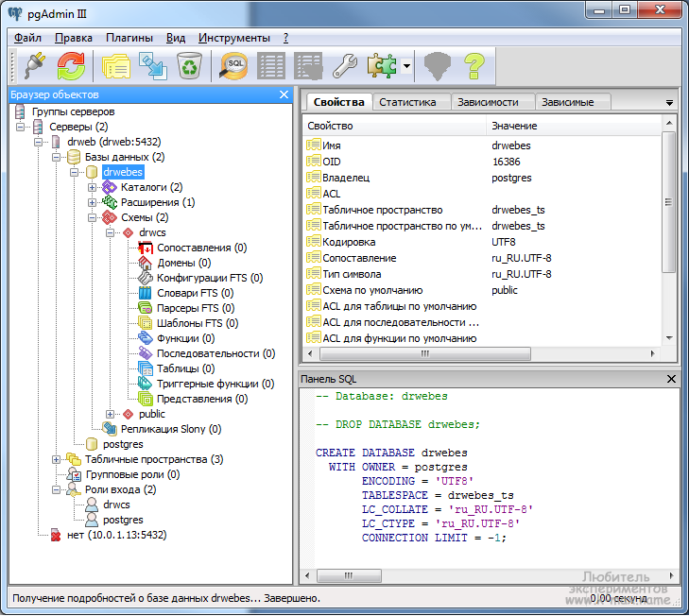This screenshot has height=616, width=689.
Task: Close the object browser panel
Action: (284, 94)
